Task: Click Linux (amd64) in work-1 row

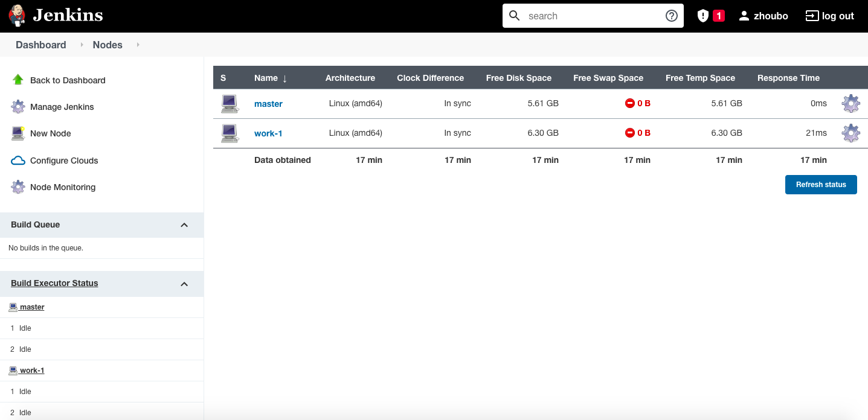Action: tap(356, 133)
